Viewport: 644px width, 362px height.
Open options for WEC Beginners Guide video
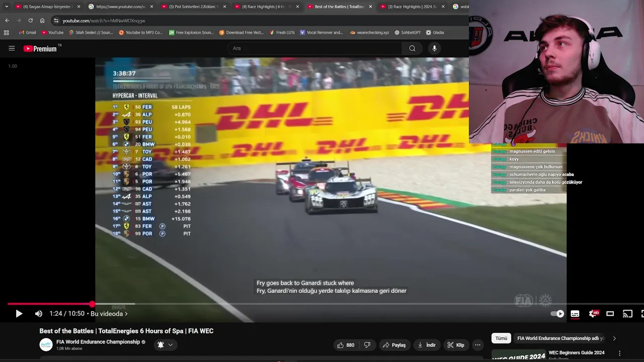[620, 353]
